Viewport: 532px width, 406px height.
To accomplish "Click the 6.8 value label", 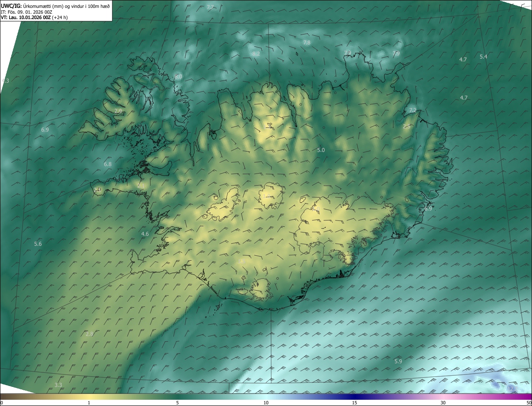I will click(x=108, y=164).
